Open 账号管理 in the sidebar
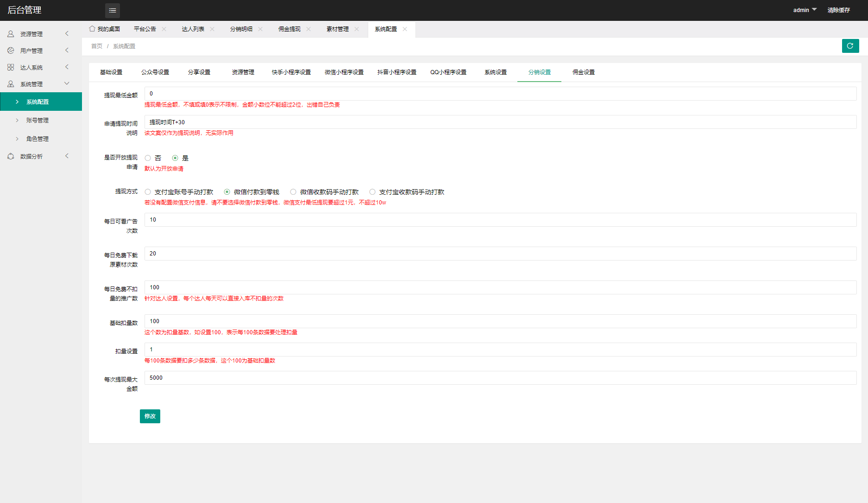The image size is (868, 503). click(x=38, y=120)
